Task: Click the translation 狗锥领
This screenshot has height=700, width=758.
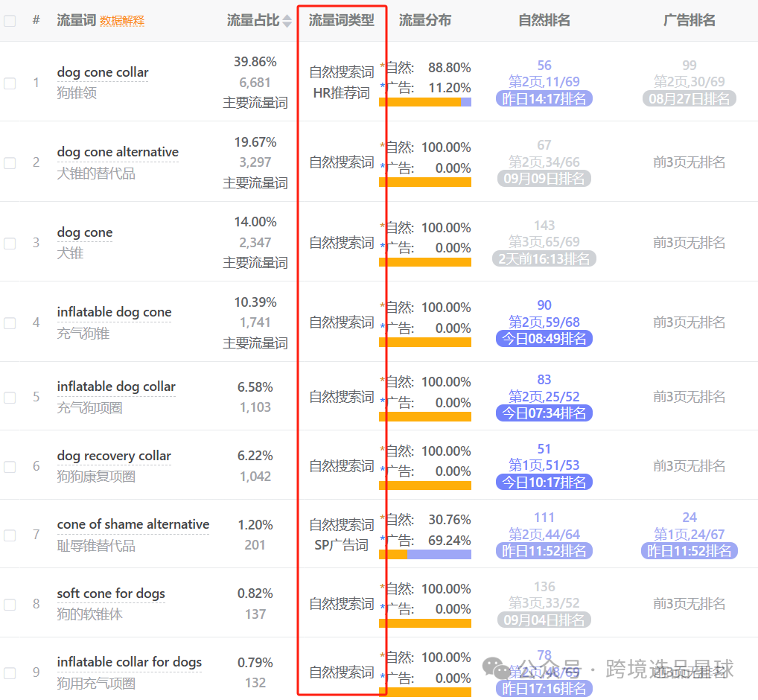Action: [77, 92]
